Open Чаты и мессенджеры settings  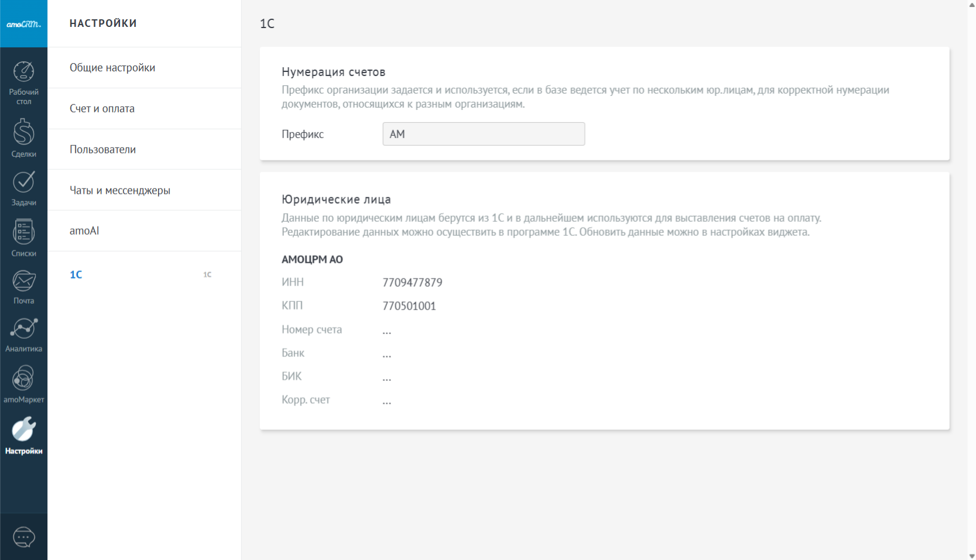point(119,191)
